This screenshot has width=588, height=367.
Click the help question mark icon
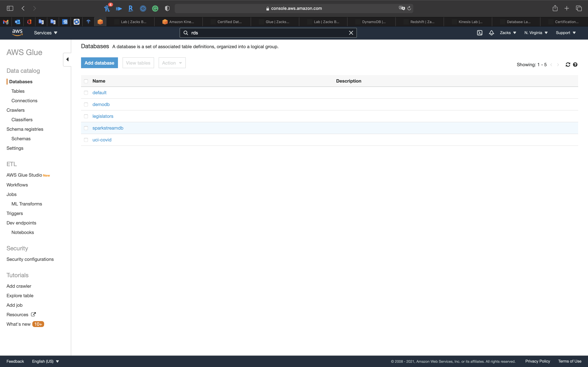click(575, 65)
